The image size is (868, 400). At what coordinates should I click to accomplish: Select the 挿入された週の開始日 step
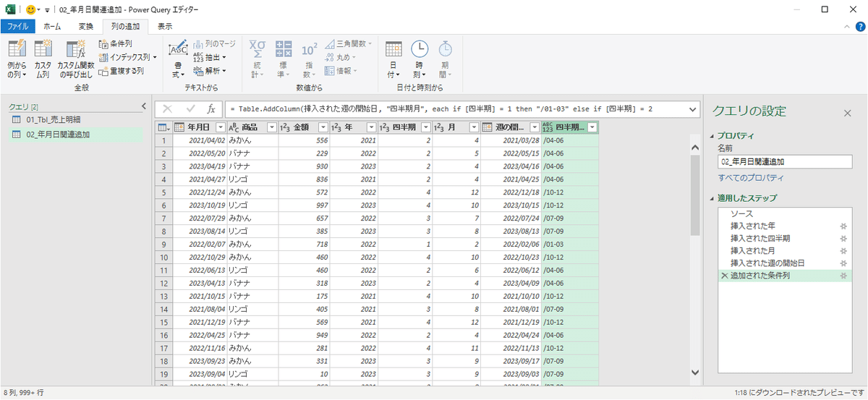click(785, 263)
